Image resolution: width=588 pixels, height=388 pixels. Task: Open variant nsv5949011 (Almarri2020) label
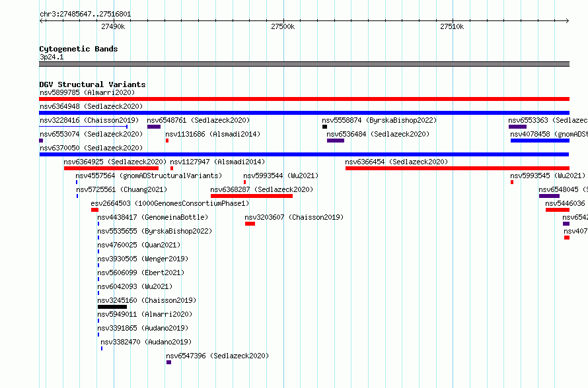click(145, 314)
